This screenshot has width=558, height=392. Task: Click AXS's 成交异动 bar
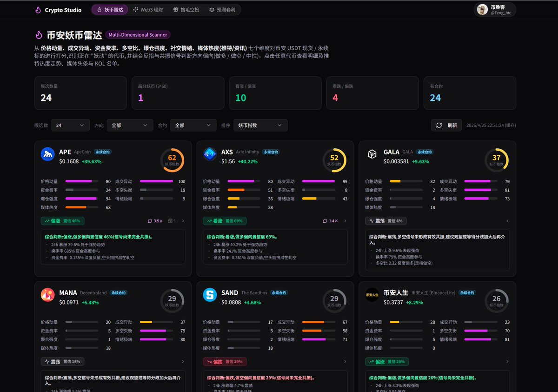point(319,181)
